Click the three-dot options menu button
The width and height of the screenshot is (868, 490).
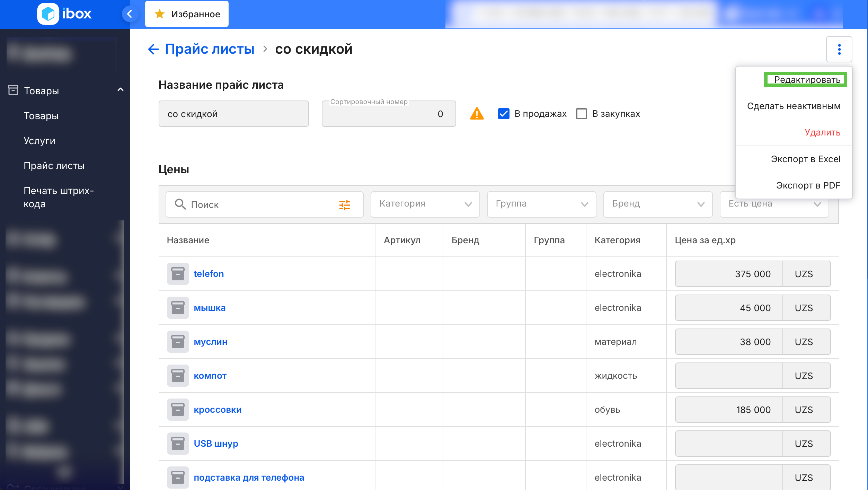click(839, 49)
